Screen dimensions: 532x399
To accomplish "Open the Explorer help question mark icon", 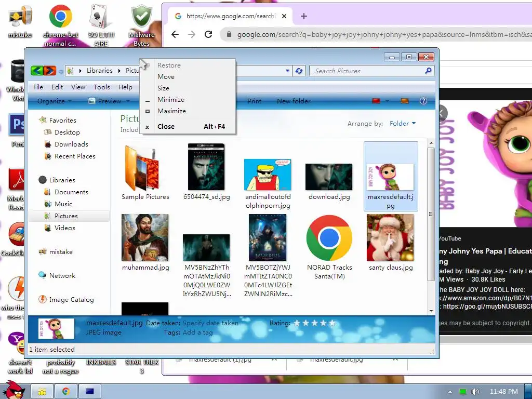I will 423,101.
